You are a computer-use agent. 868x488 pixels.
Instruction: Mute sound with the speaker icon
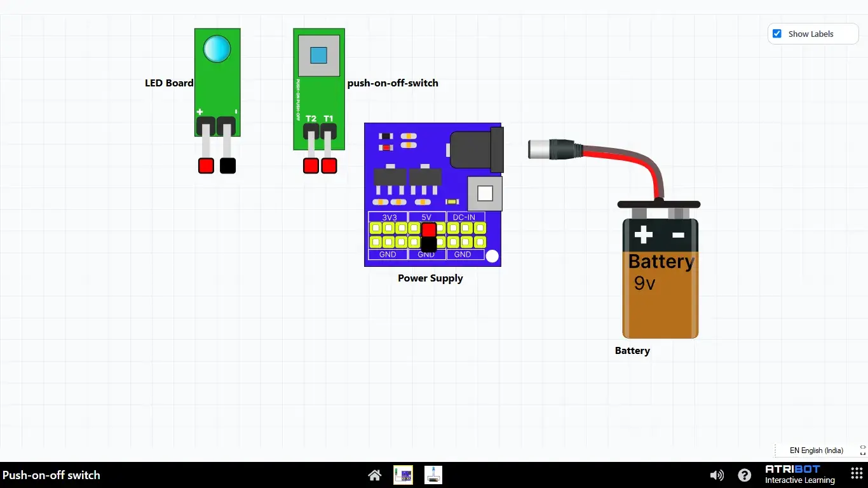717,475
